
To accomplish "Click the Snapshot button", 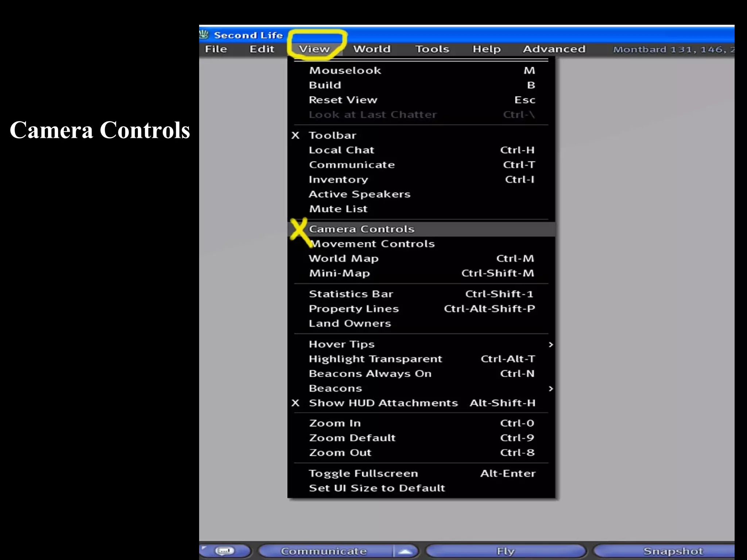I will (665, 551).
